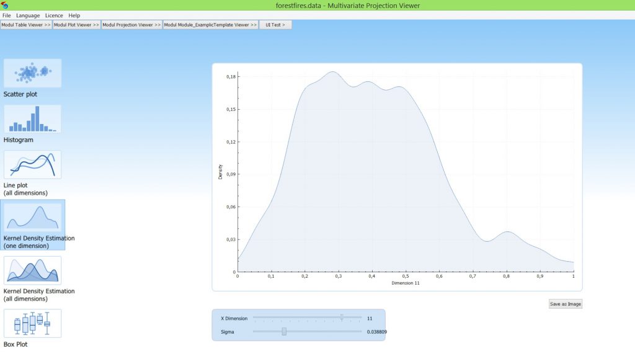Viewport: 635px width, 364px height.
Task: Click the density curve peak in chart
Action: 332,71
